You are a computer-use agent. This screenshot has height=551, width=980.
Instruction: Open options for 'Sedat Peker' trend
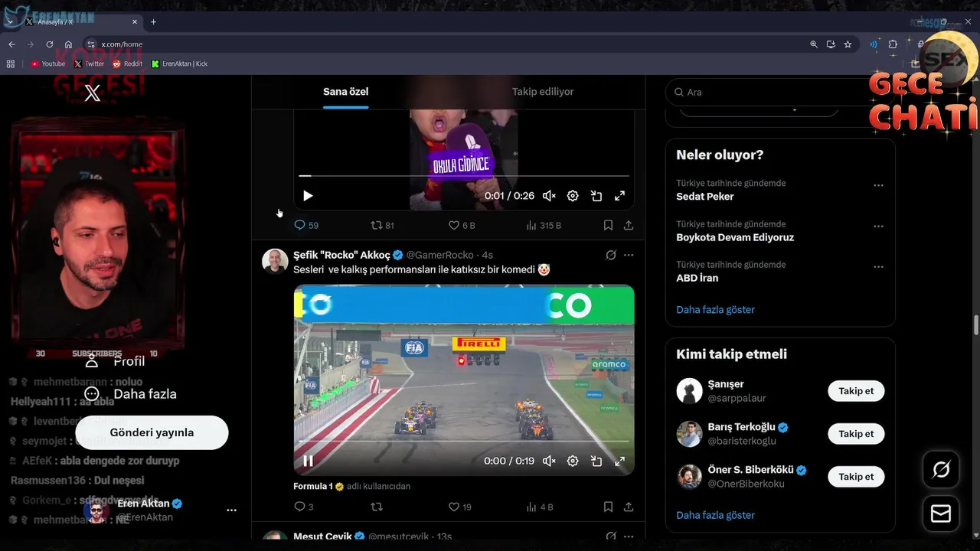point(878,185)
